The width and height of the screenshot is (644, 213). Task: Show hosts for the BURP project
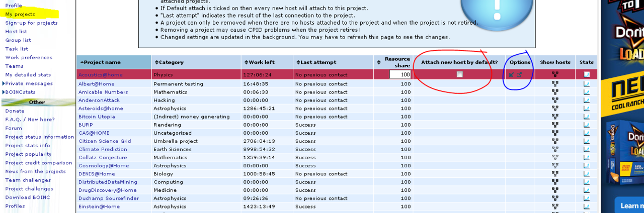click(x=555, y=125)
